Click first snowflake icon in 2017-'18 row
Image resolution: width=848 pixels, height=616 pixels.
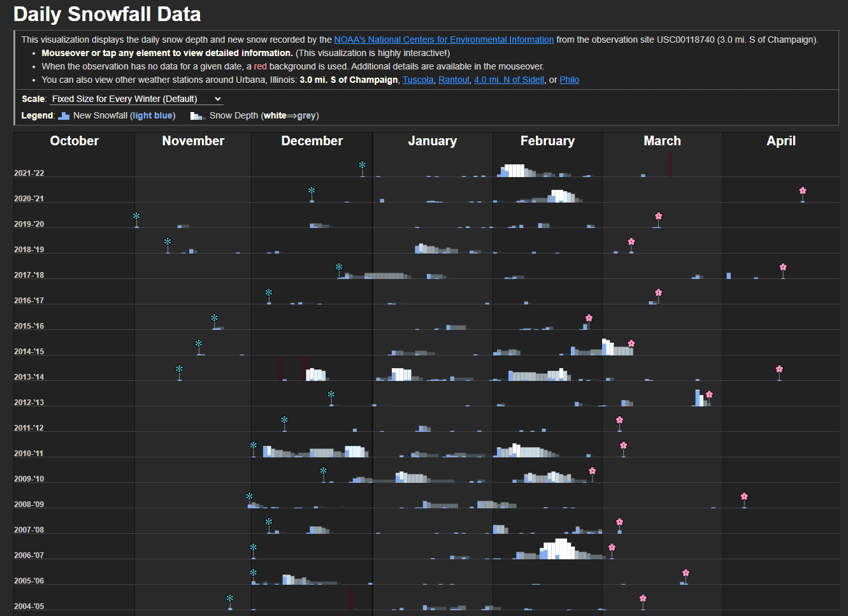point(339,268)
